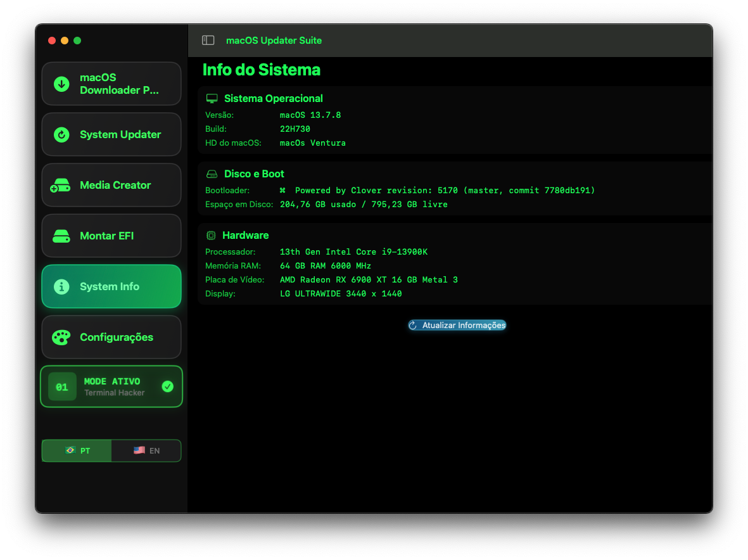Viewport: 748px width, 560px height.
Task: Select the circular refresh icon on System Updater
Action: click(x=61, y=134)
